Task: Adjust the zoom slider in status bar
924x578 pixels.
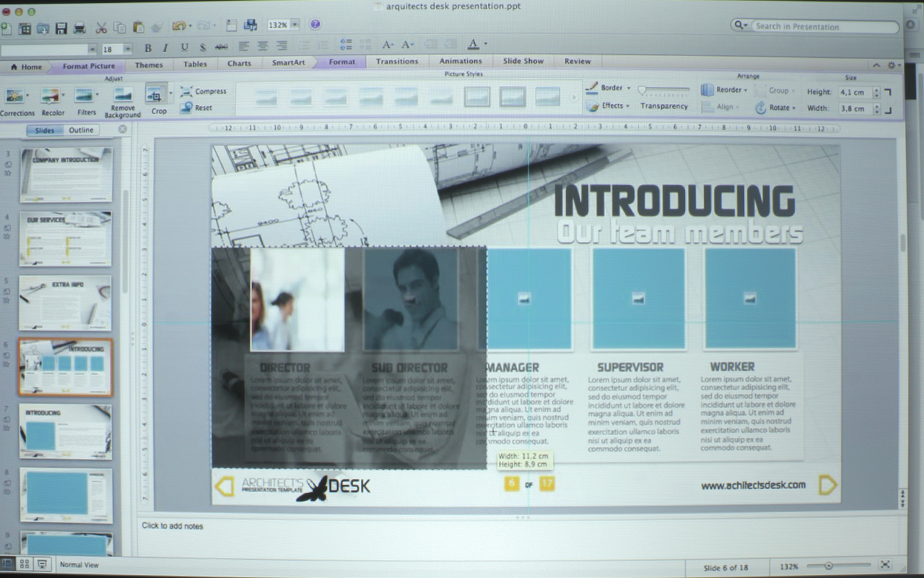Action: tap(837, 565)
